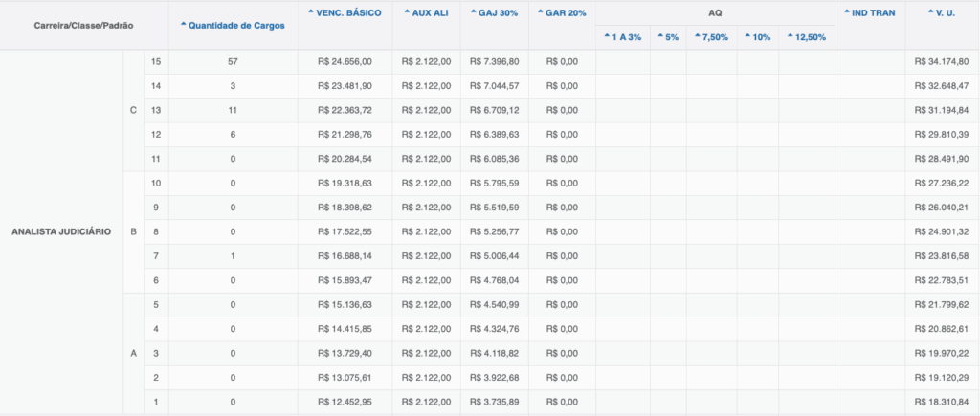Select the ANALISTA JUDICIÁRIO row label
980x416 pixels.
point(60,232)
